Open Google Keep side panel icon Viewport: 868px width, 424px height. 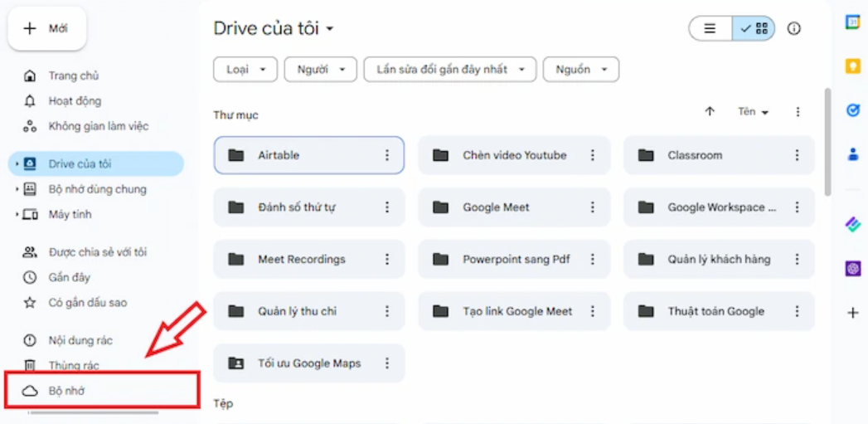pyautogui.click(x=852, y=66)
